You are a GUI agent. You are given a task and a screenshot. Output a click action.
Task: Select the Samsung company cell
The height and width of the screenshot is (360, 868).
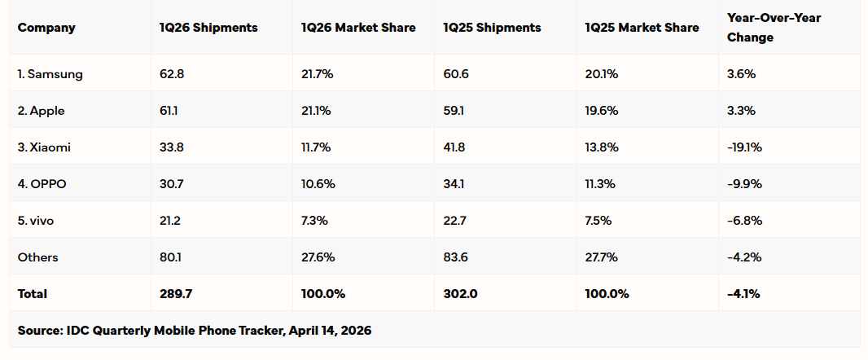50,74
